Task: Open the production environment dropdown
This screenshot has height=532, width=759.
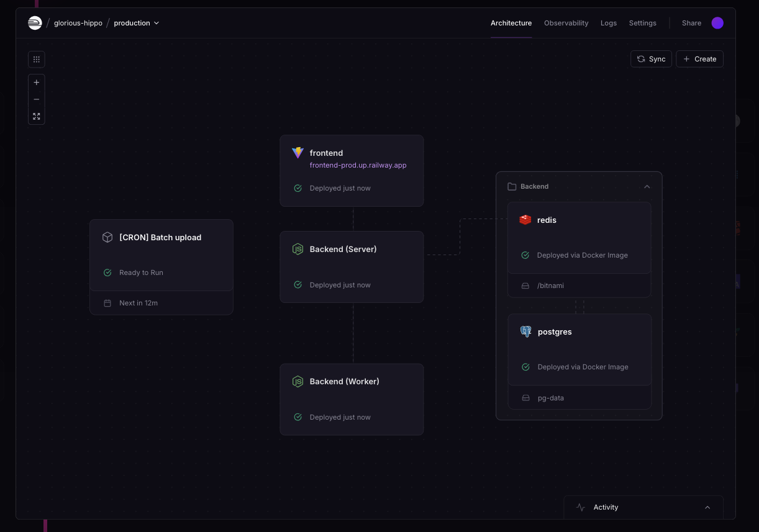Action: click(137, 23)
